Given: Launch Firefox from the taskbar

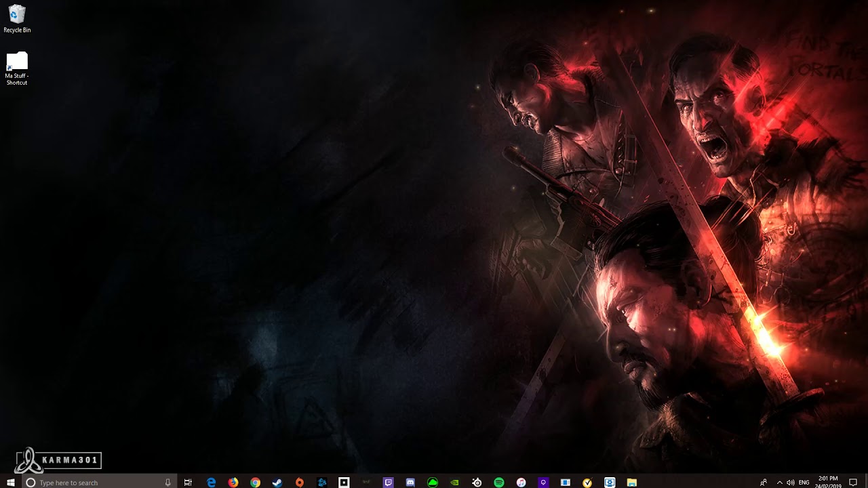Looking at the screenshot, I should click(233, 483).
